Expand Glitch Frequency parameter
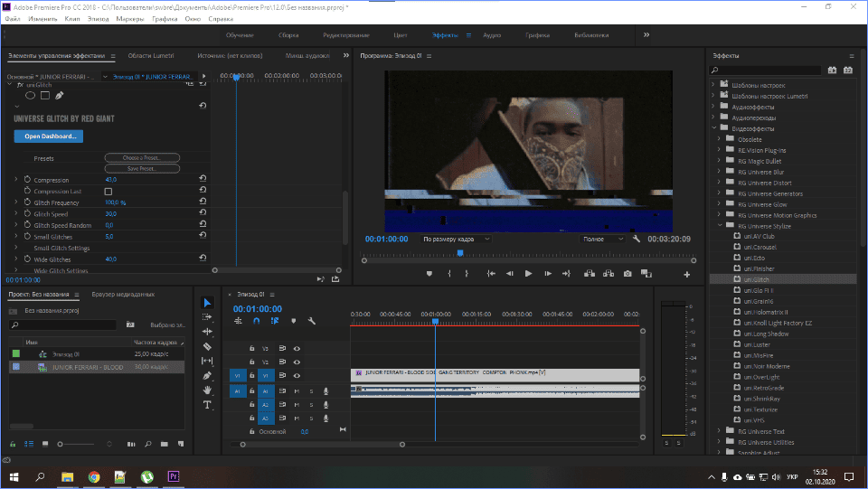 [x=16, y=202]
